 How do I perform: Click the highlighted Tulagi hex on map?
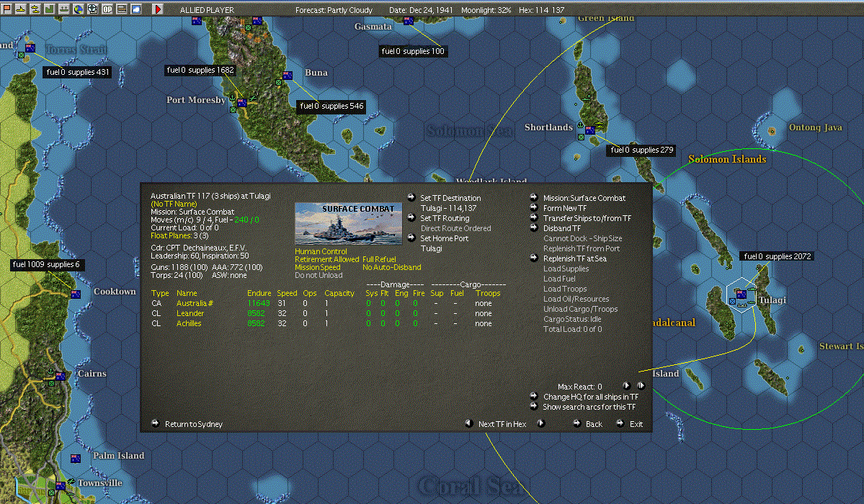(741, 296)
